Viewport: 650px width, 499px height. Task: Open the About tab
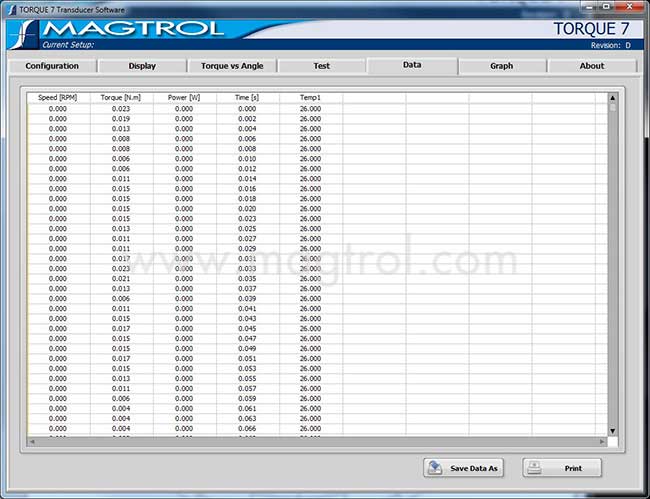pyautogui.click(x=592, y=66)
